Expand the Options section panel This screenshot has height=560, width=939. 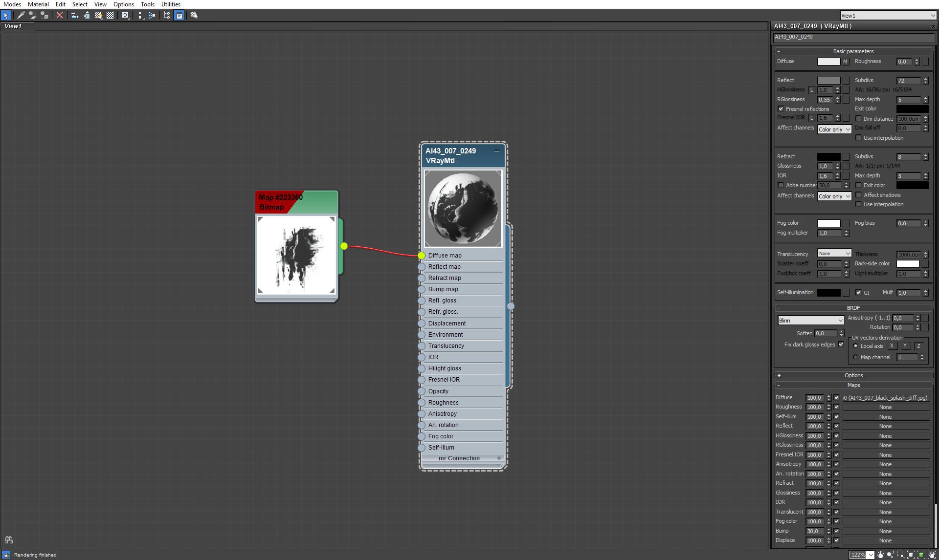point(779,375)
